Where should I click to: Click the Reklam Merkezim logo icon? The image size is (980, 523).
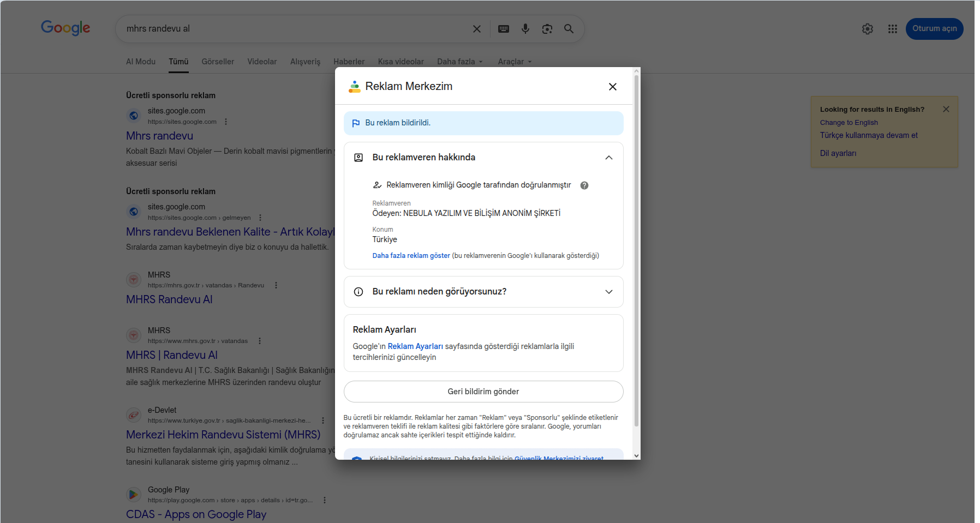click(355, 87)
